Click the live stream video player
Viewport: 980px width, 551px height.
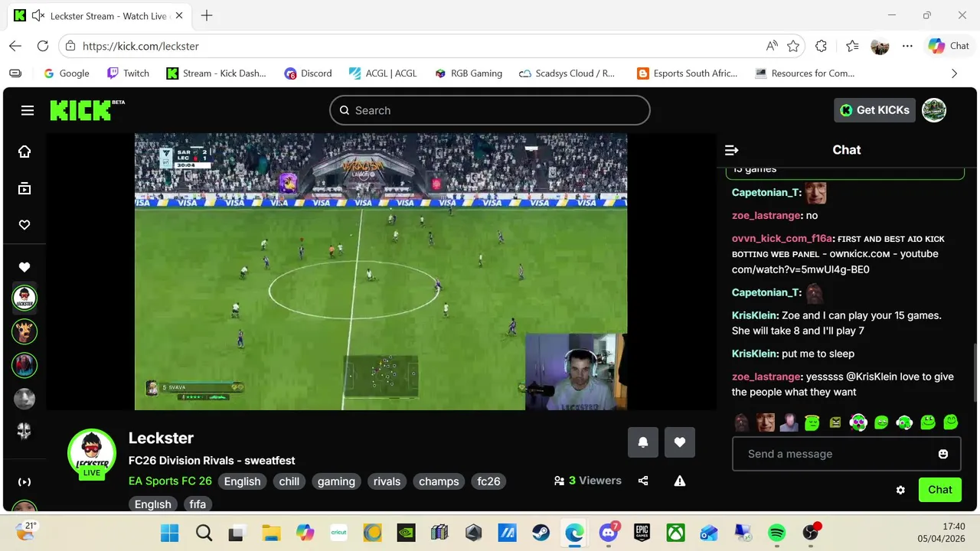[x=381, y=272]
